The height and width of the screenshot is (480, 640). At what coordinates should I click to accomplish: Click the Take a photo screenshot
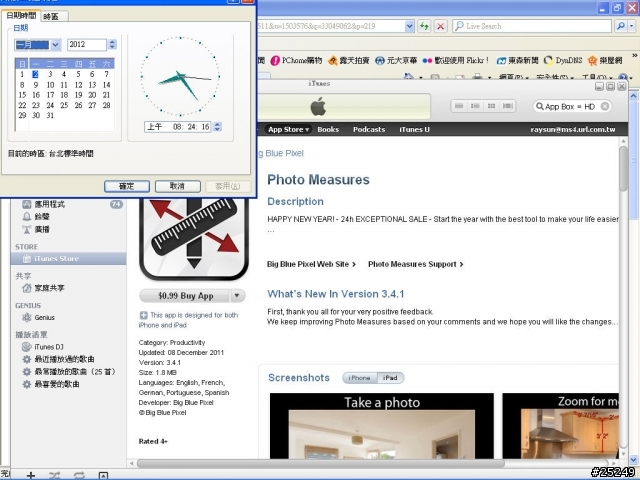click(382, 426)
